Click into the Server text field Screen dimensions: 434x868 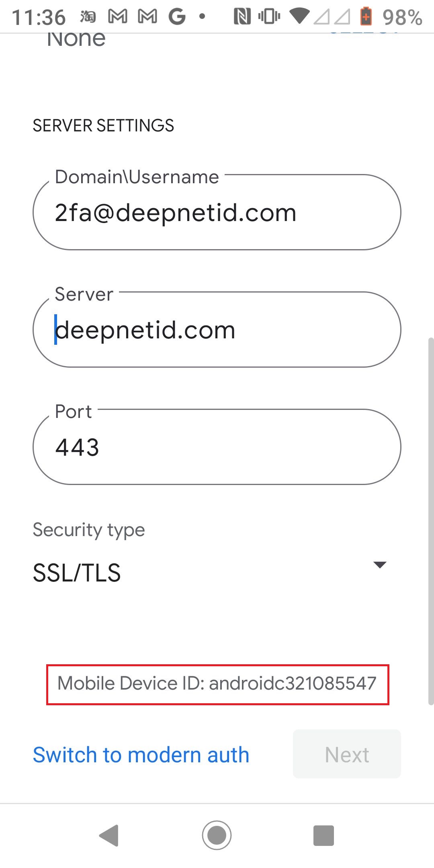tap(217, 330)
